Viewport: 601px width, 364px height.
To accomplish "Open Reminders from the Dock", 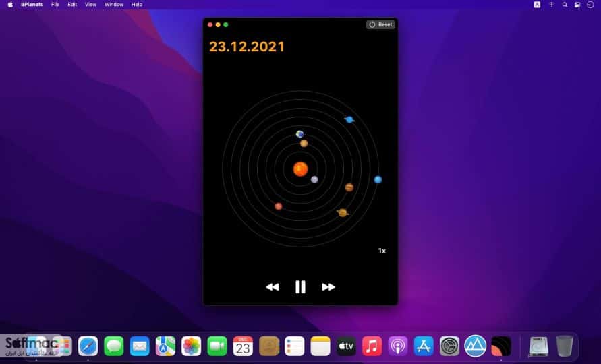I will pos(295,346).
